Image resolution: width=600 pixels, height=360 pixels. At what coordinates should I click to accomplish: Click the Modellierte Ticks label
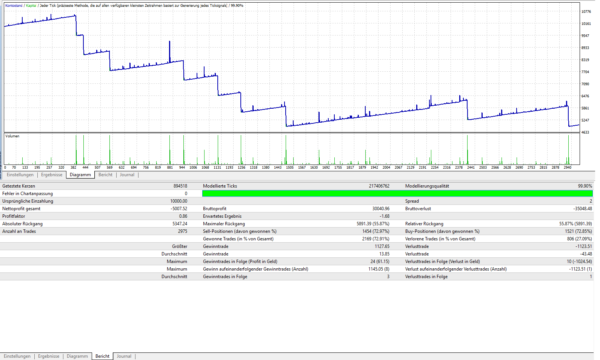coord(220,186)
